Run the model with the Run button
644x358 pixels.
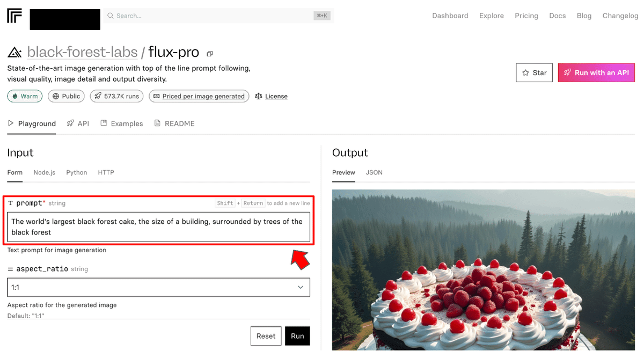297,336
